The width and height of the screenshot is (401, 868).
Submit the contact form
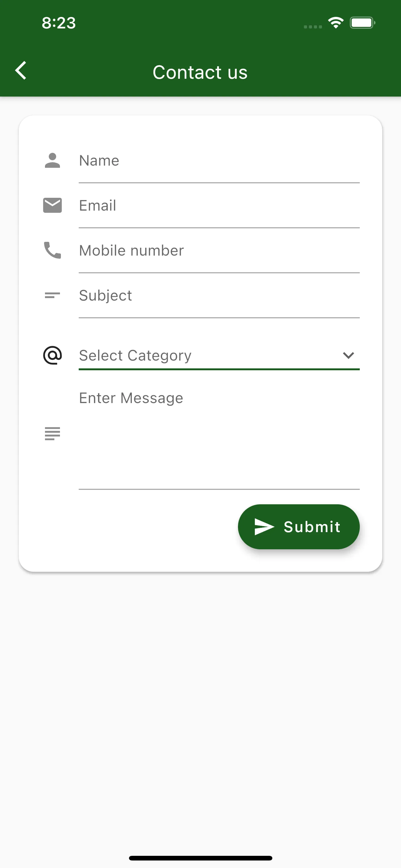[299, 527]
